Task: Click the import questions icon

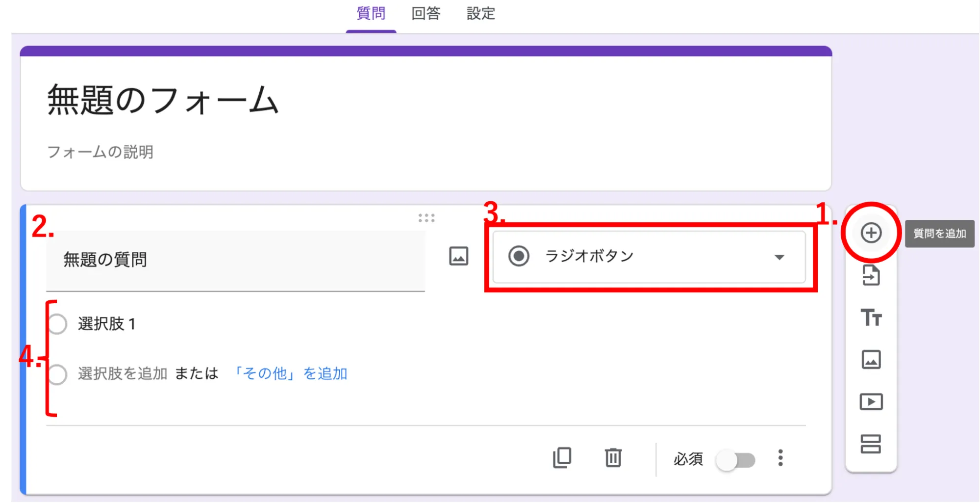Action: 871,275
